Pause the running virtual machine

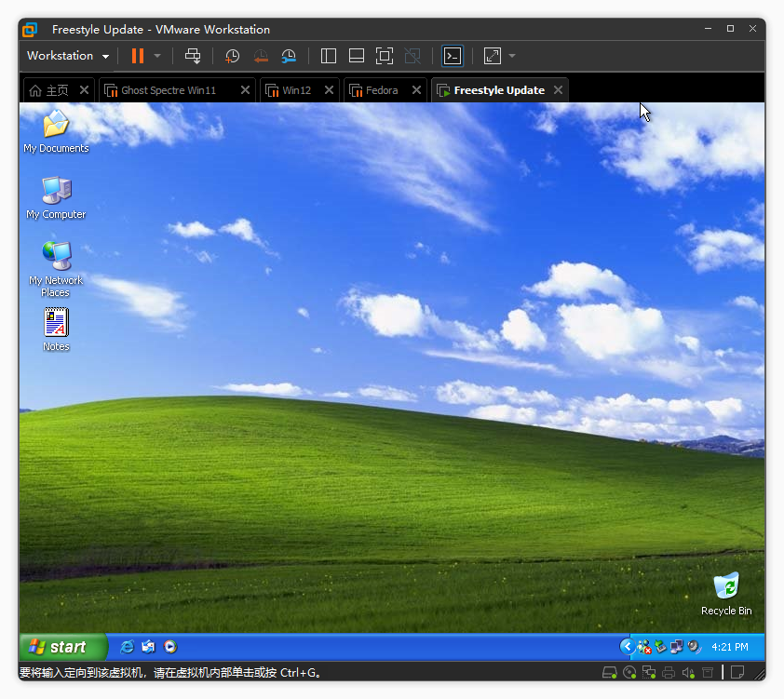click(x=138, y=56)
